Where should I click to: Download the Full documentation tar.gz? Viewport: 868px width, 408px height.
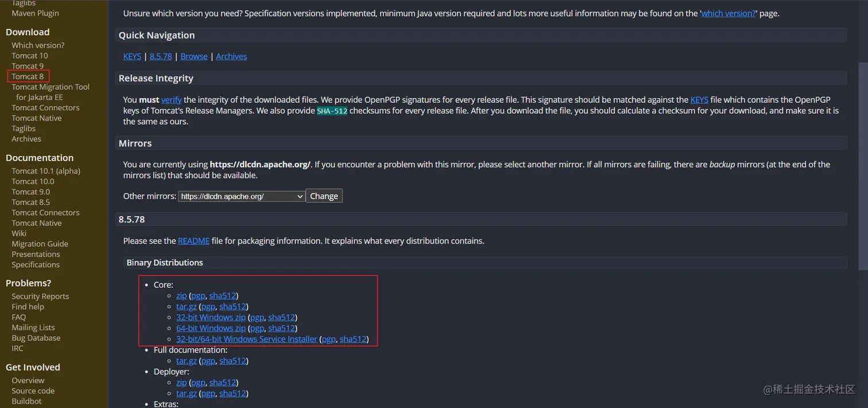coord(187,361)
